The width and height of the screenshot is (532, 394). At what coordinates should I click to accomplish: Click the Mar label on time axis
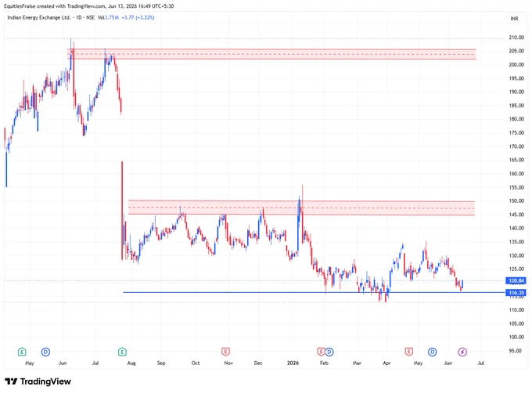coord(357,363)
